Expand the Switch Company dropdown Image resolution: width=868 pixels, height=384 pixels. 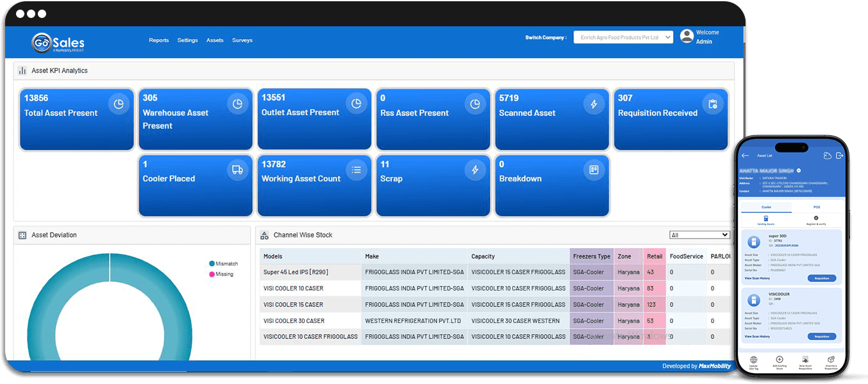point(623,37)
